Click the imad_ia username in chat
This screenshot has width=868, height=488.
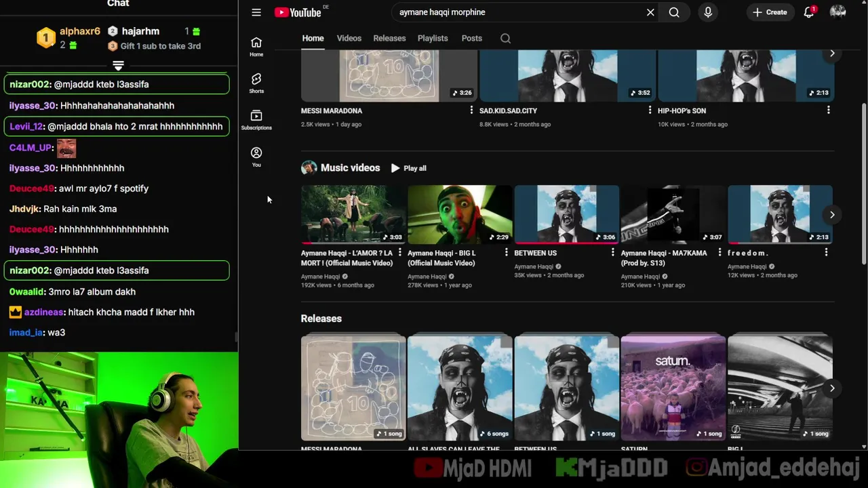26,332
